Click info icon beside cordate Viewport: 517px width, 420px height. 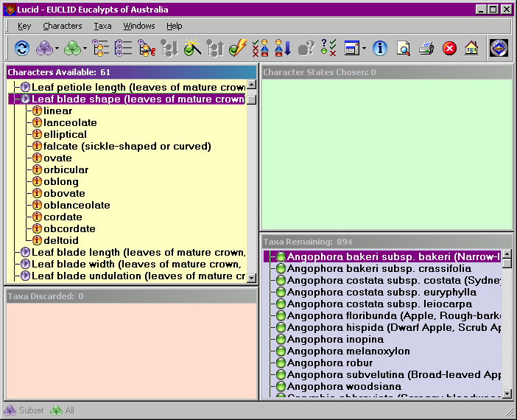(38, 217)
